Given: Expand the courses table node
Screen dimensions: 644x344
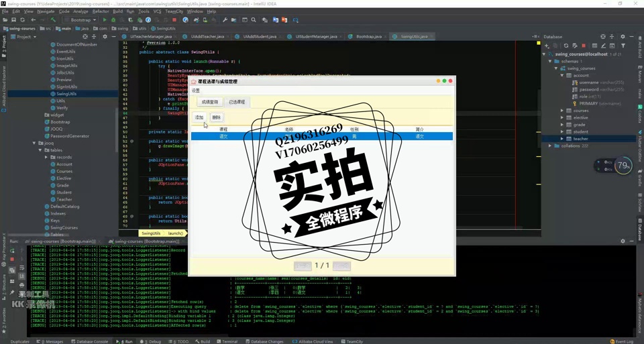Looking at the screenshot, I should [562, 111].
